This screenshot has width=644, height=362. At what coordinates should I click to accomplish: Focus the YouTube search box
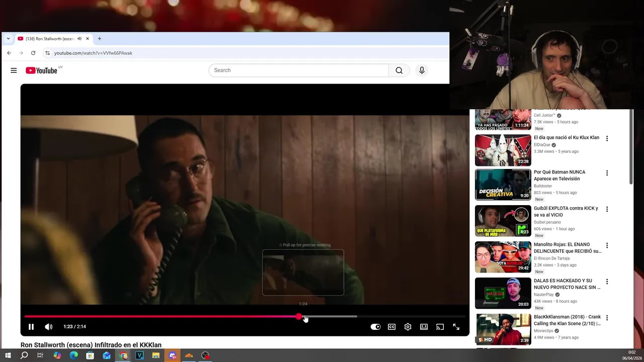(299, 70)
